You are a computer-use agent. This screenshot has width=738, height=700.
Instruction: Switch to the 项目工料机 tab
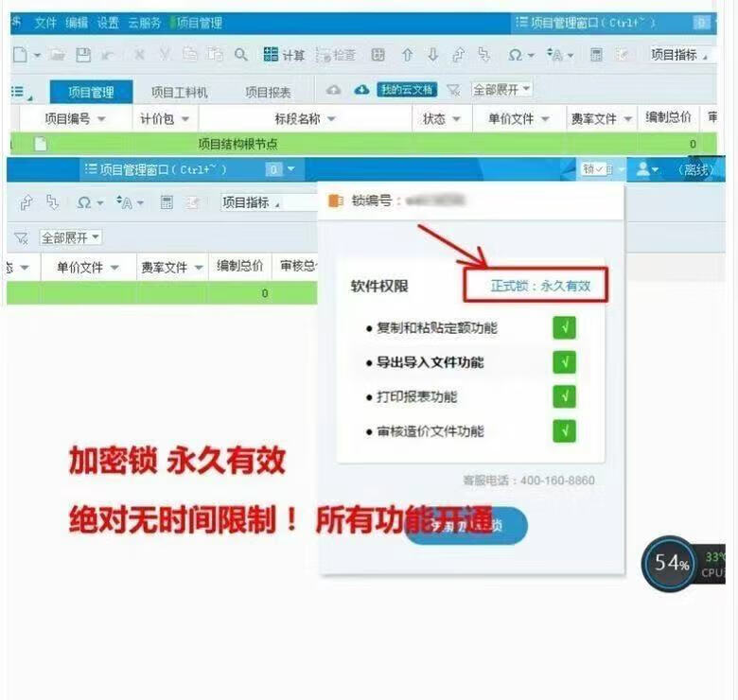coord(180,92)
